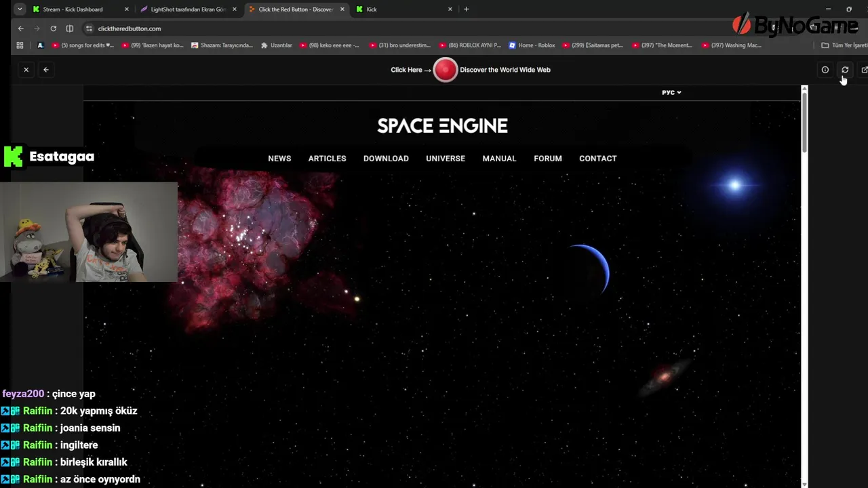The width and height of the screenshot is (868, 488).
Task: Expand the tab search dropdown arrow
Action: (x=19, y=9)
